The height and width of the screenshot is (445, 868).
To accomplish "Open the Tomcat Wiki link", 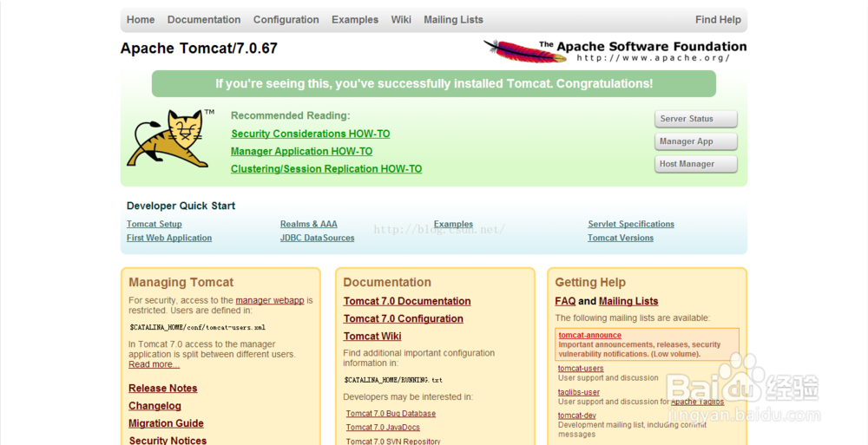I will [x=372, y=337].
